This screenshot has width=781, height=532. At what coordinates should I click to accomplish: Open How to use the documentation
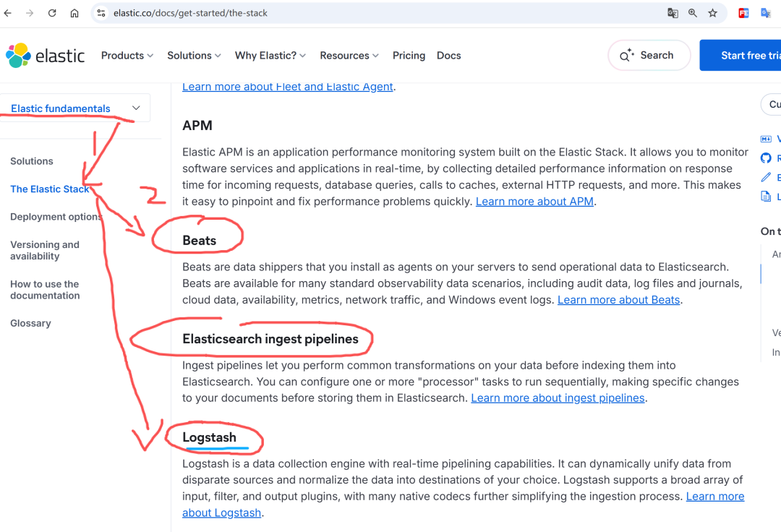tap(45, 290)
